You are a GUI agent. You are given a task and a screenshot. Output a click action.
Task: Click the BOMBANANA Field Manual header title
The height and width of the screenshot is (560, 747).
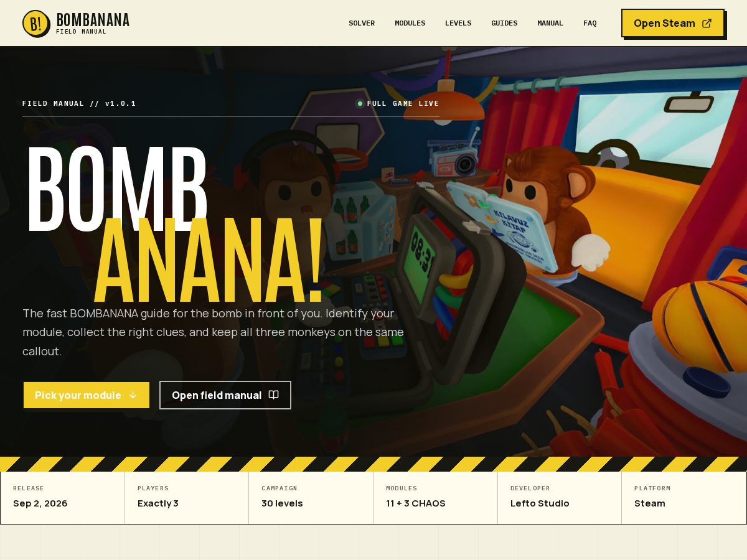93,24
